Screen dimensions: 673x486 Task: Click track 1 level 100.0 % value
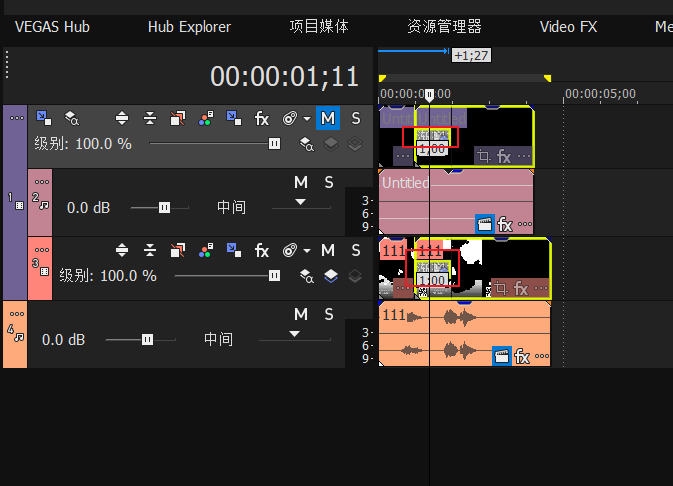click(x=103, y=144)
